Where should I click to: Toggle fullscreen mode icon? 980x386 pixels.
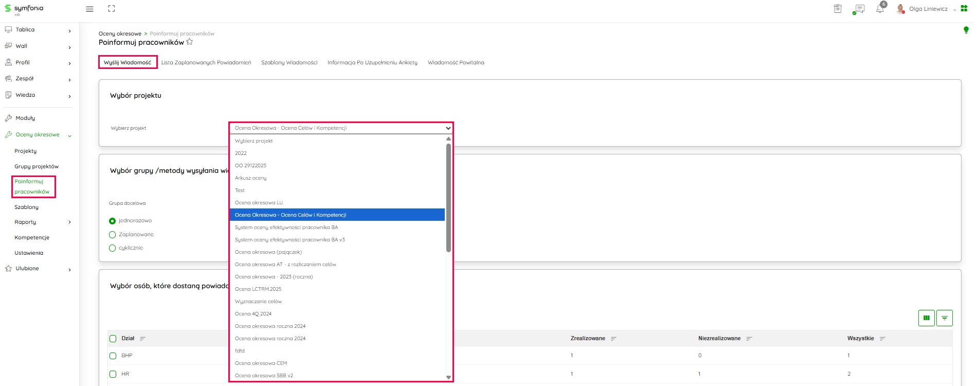pyautogui.click(x=112, y=9)
